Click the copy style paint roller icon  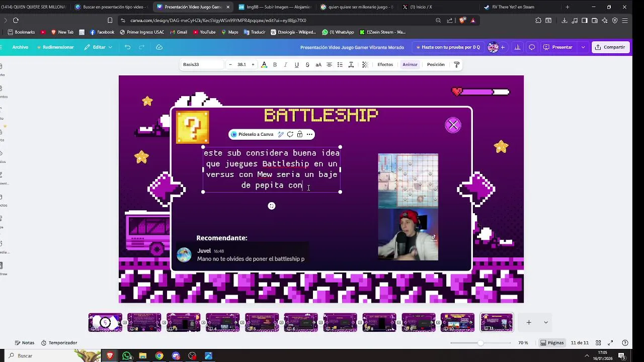click(x=457, y=64)
